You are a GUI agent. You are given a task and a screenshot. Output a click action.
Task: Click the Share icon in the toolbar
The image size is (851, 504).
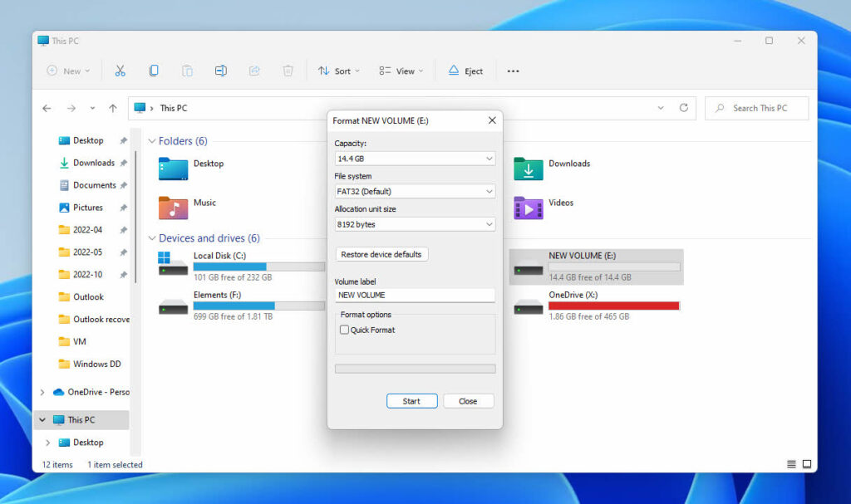[x=253, y=71]
